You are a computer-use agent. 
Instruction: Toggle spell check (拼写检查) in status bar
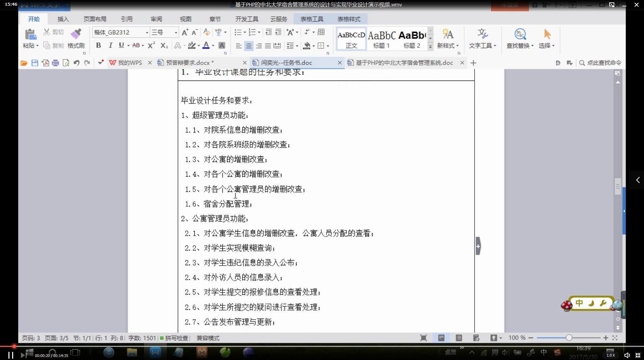tap(174, 338)
